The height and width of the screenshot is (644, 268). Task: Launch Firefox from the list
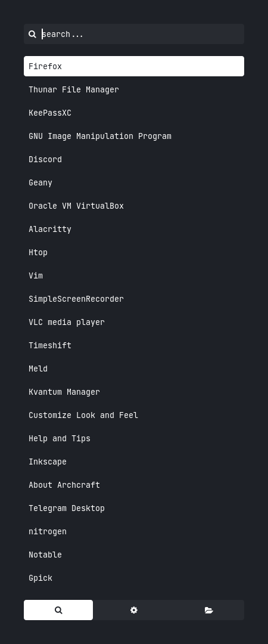pos(134,66)
